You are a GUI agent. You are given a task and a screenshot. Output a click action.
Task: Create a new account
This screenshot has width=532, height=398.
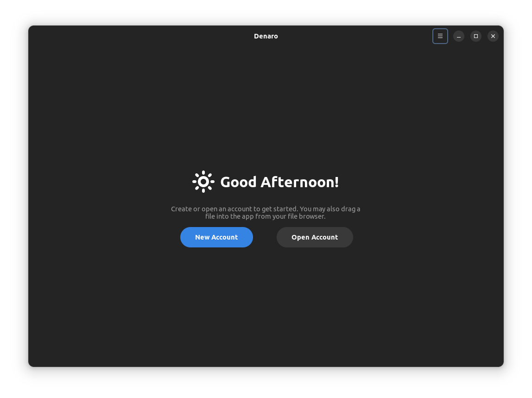pos(216,237)
